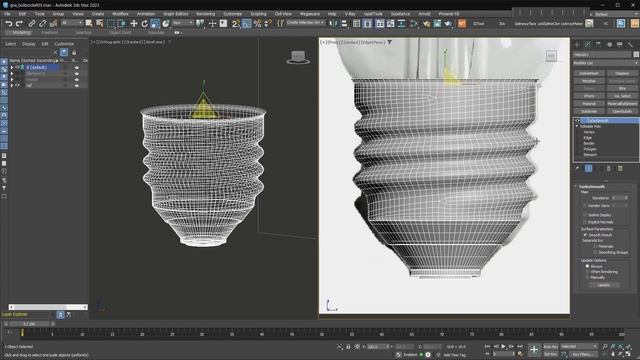Click the Undo arrow icon
The image size is (640, 360).
(9, 24)
